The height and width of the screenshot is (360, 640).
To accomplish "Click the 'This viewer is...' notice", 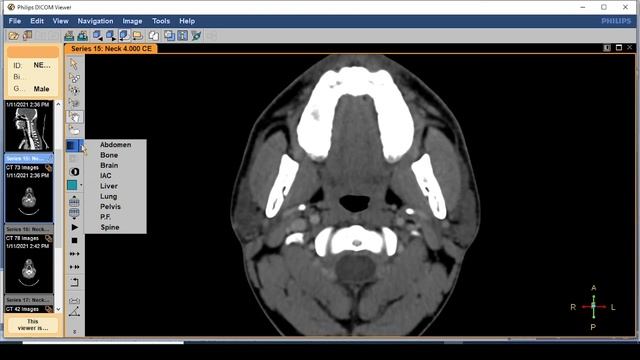I will coord(33,324).
